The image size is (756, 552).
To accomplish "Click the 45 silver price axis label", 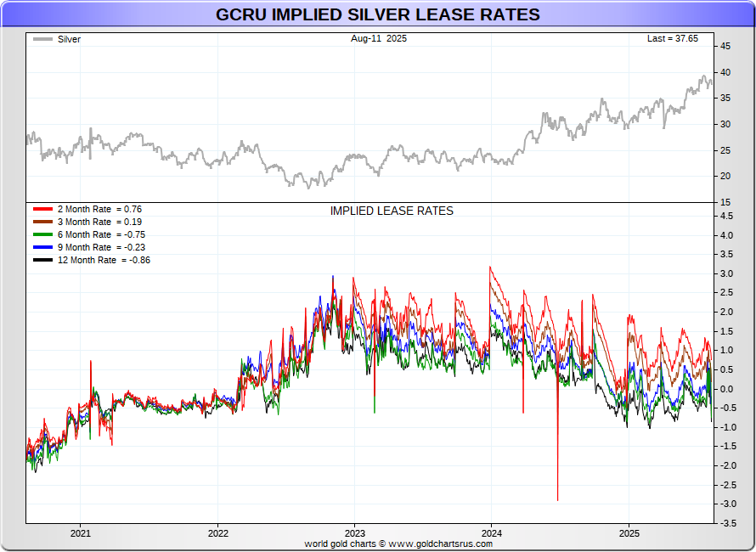I will pyautogui.click(x=725, y=46).
